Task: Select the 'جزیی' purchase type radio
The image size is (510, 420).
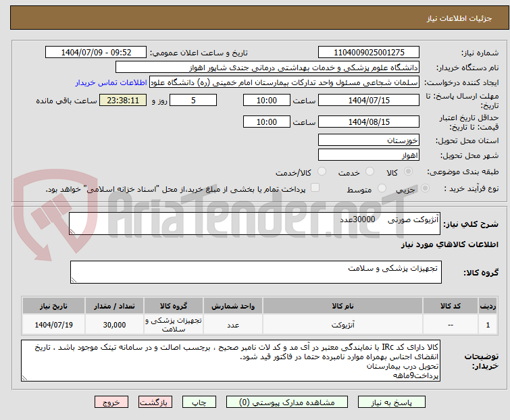Action: point(425,188)
